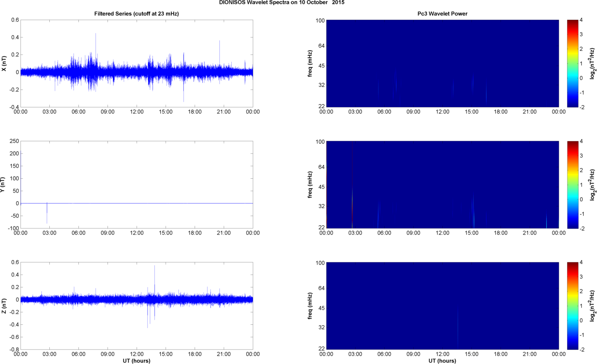Click the "freq (mHz)" label of middle wavelet plot

pos(311,185)
